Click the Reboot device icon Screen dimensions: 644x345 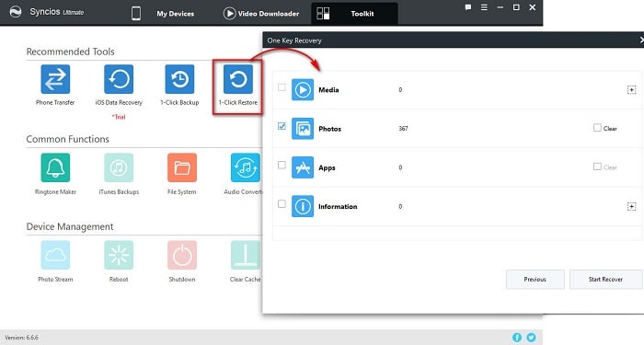point(119,255)
